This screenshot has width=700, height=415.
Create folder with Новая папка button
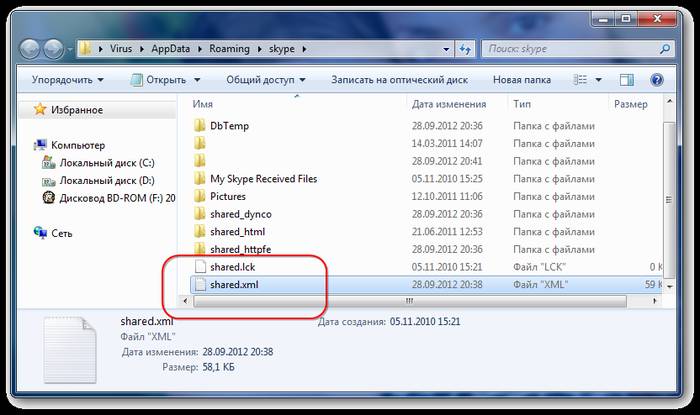[521, 79]
